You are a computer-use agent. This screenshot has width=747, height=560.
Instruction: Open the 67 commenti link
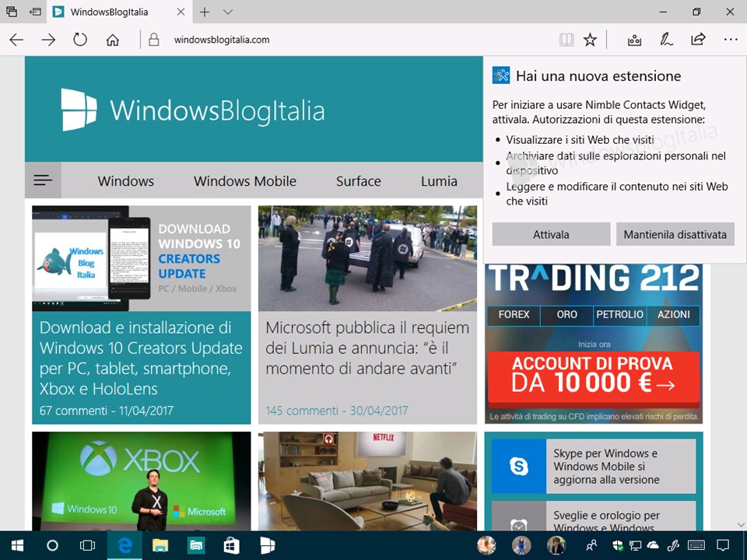[x=73, y=411]
